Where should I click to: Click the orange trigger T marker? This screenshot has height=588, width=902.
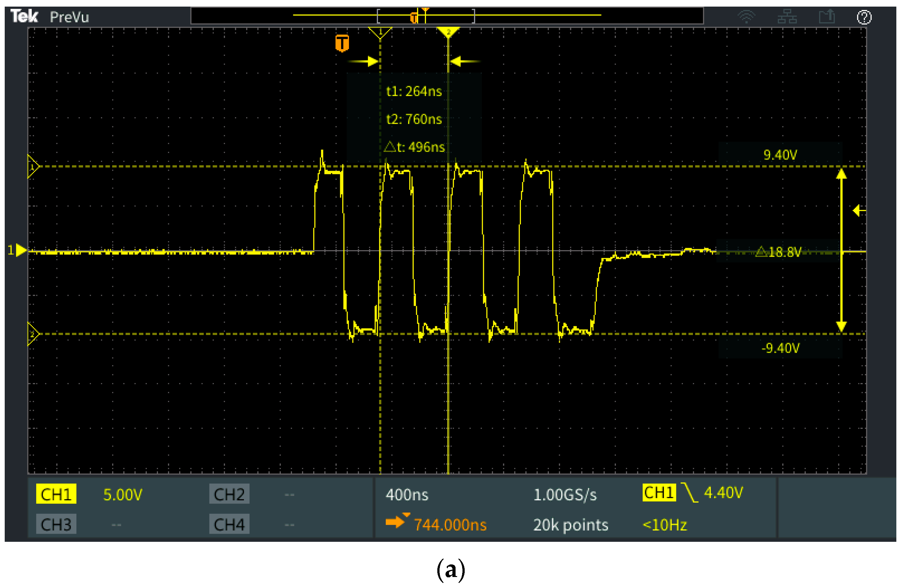click(342, 43)
